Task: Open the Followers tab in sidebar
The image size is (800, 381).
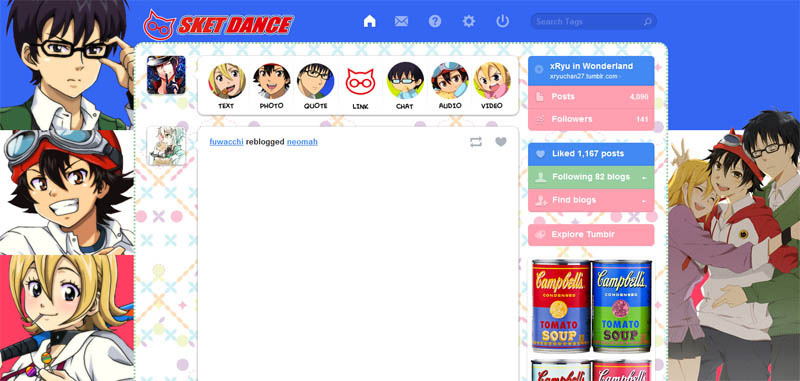Action: coord(591,119)
